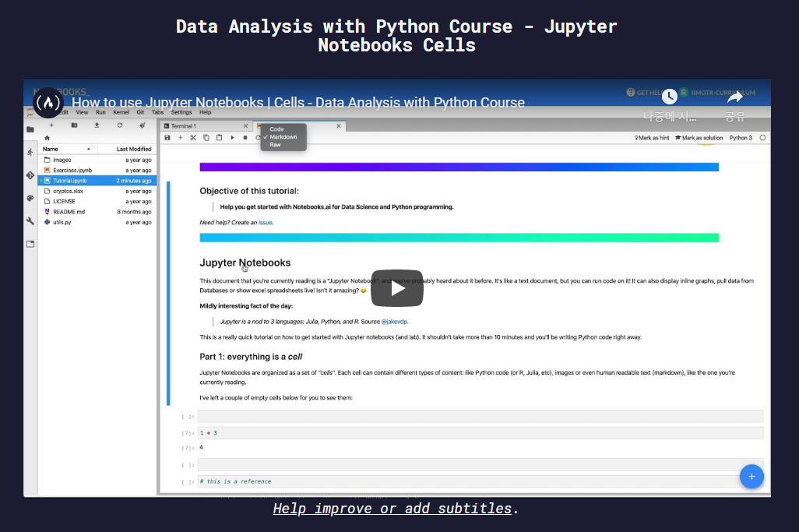799x532 pixels.
Task: Copy cells with the copy icon
Action: (x=206, y=137)
